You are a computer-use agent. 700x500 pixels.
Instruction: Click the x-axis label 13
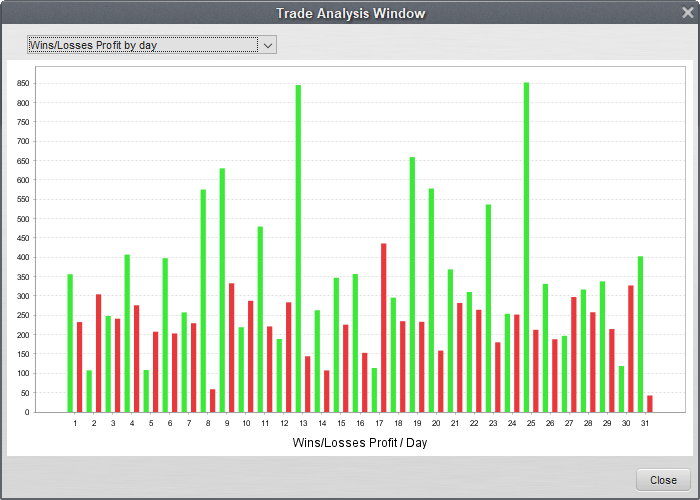point(303,423)
